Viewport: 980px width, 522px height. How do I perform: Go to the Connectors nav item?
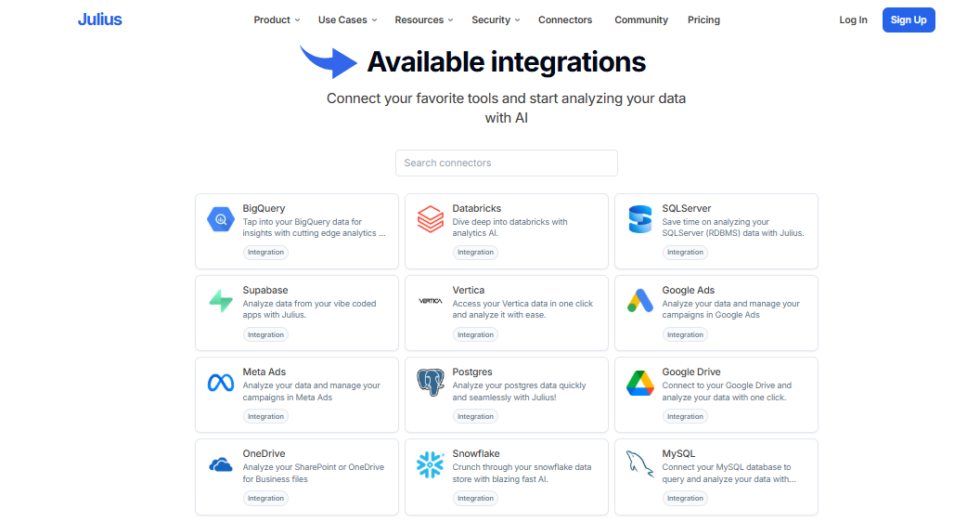[565, 20]
